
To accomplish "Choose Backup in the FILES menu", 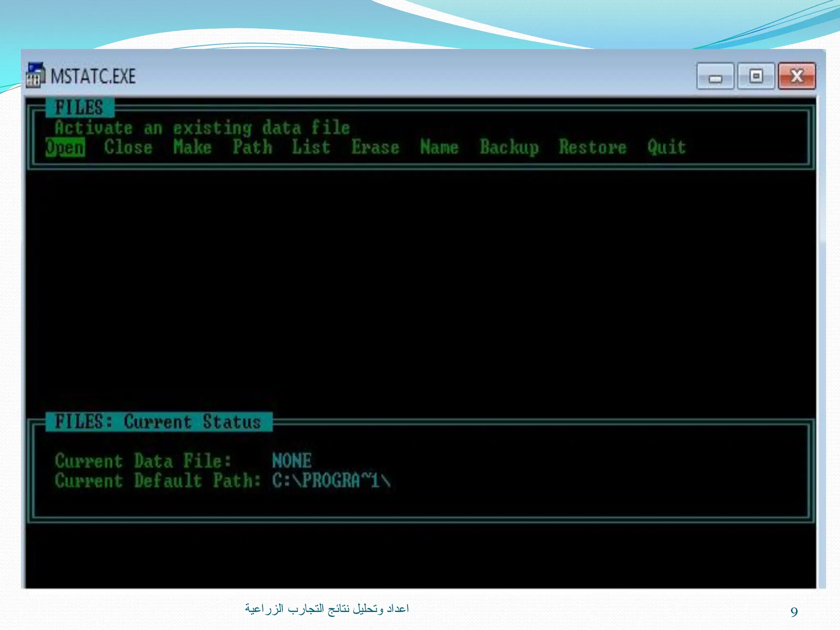I will pyautogui.click(x=509, y=148).
